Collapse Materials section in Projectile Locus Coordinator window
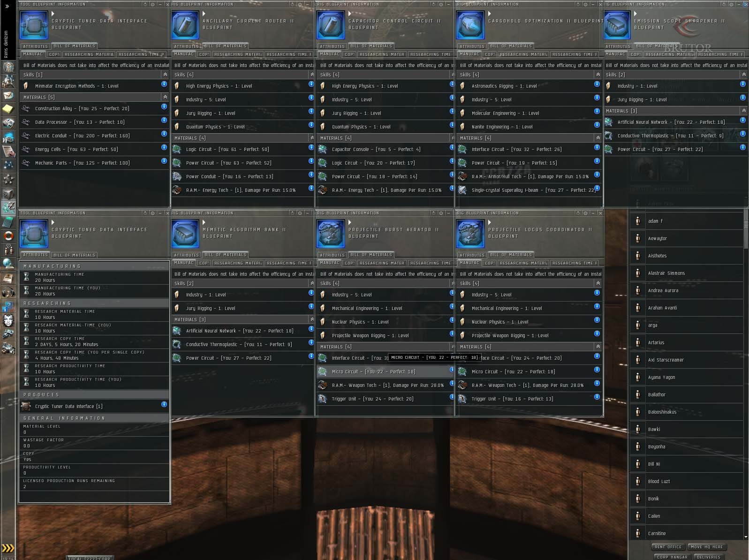 point(598,347)
